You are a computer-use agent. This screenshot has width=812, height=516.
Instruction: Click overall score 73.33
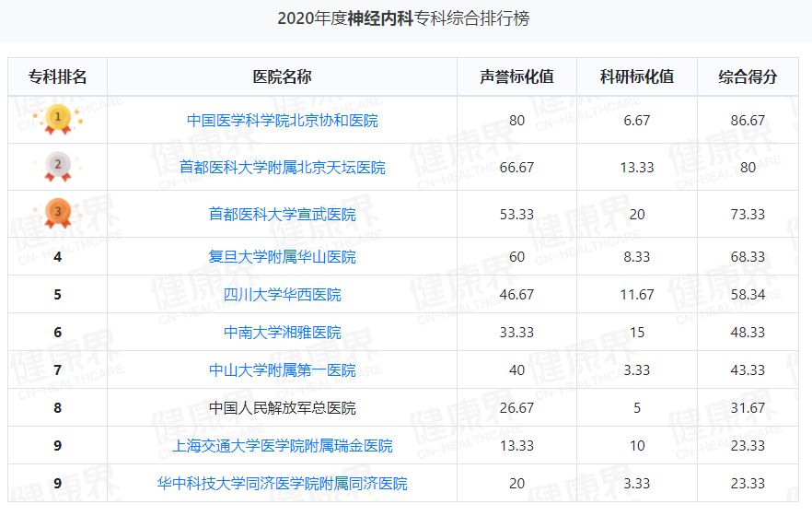[748, 214]
